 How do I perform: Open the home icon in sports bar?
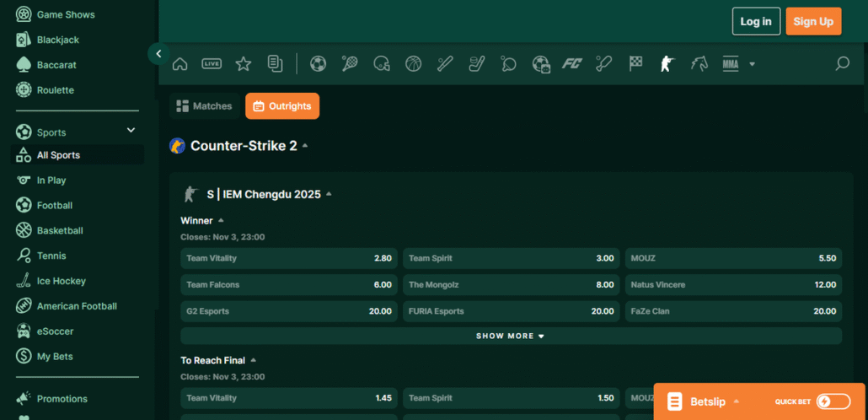[179, 63]
